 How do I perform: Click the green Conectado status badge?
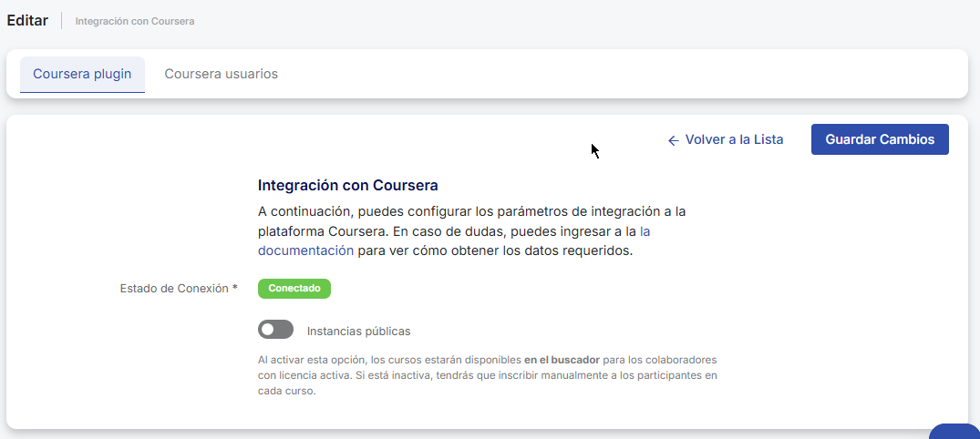click(294, 289)
